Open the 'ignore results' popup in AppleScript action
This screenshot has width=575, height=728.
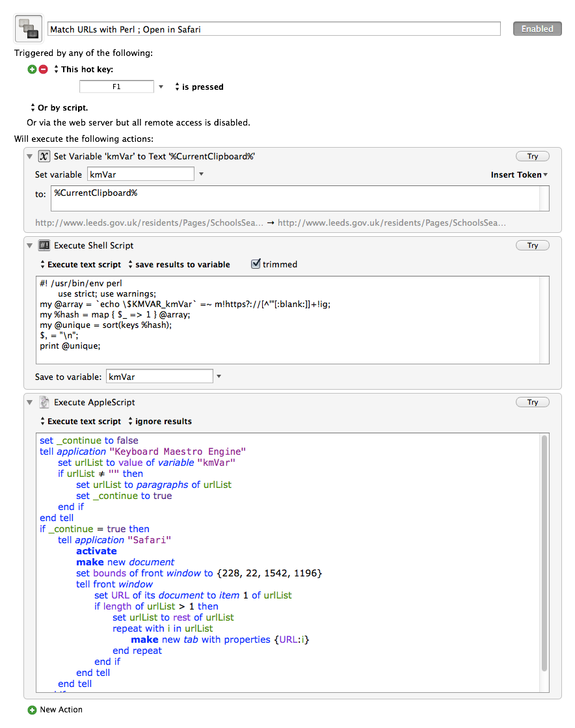[x=159, y=421]
